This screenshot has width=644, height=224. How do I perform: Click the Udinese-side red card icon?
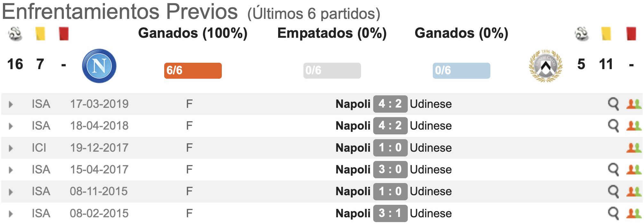(631, 34)
